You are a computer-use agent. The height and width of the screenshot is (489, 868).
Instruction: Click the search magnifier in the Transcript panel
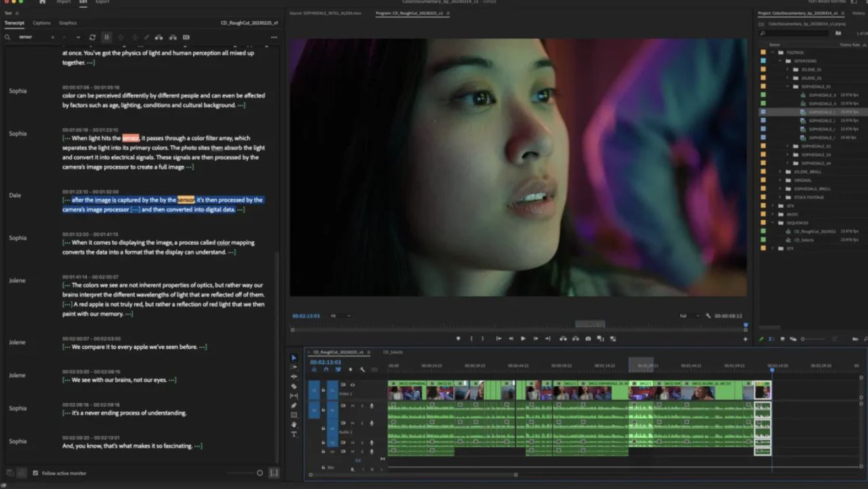[x=7, y=37]
